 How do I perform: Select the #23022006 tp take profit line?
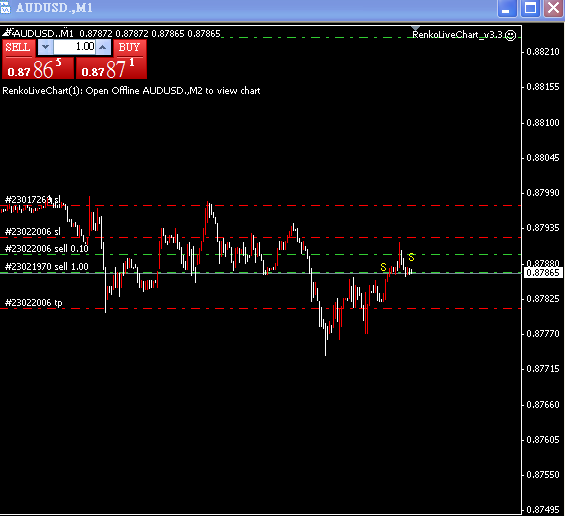tap(261, 309)
